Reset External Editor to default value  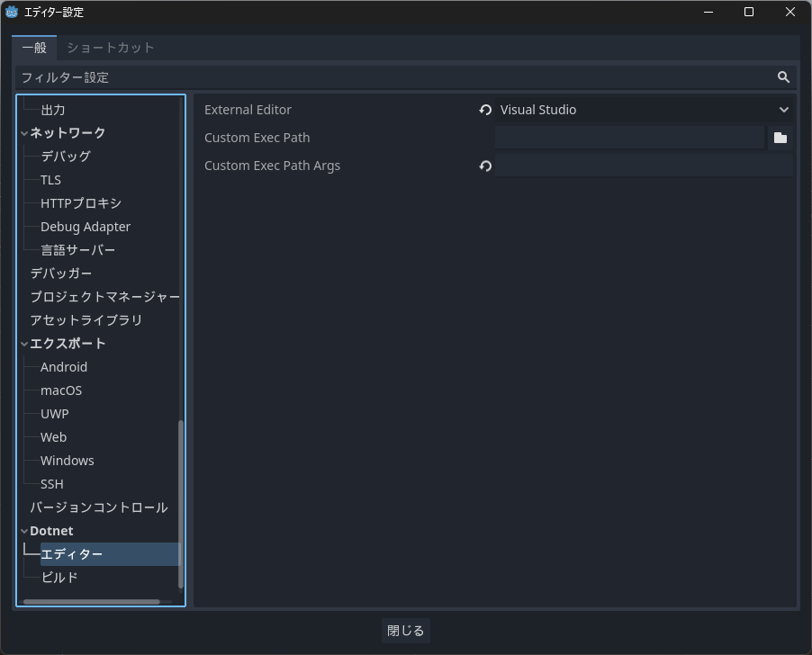click(484, 110)
